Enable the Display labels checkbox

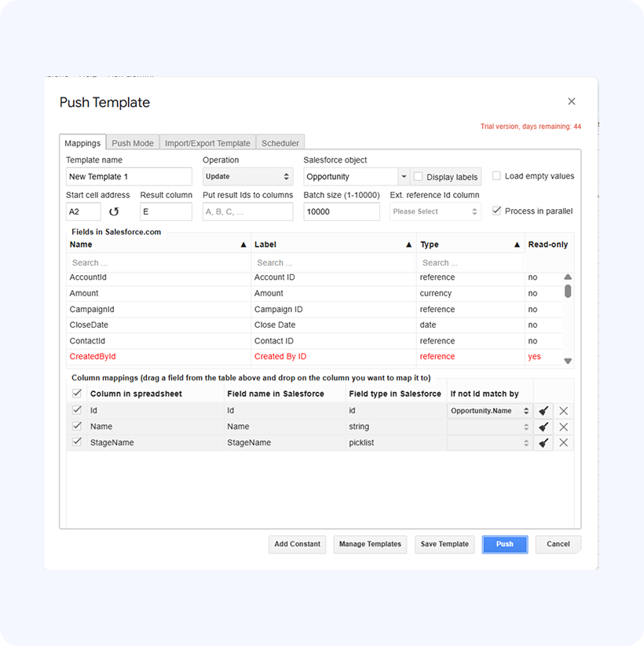coord(419,177)
